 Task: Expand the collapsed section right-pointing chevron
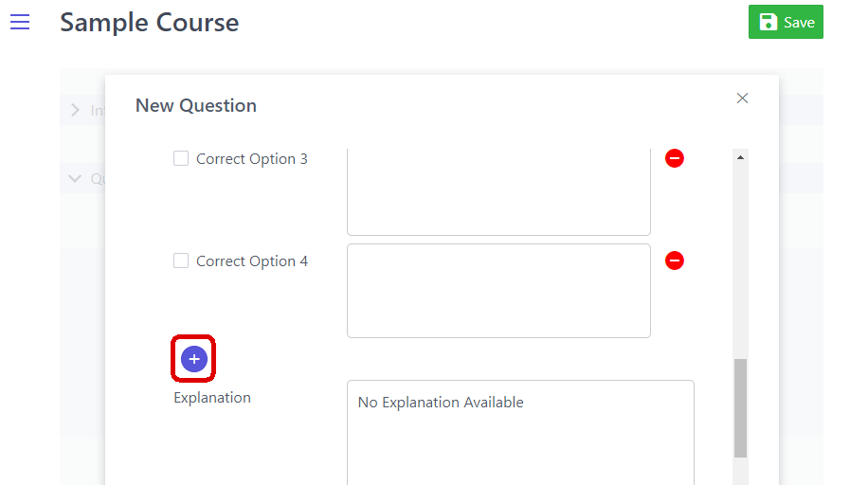click(x=76, y=111)
